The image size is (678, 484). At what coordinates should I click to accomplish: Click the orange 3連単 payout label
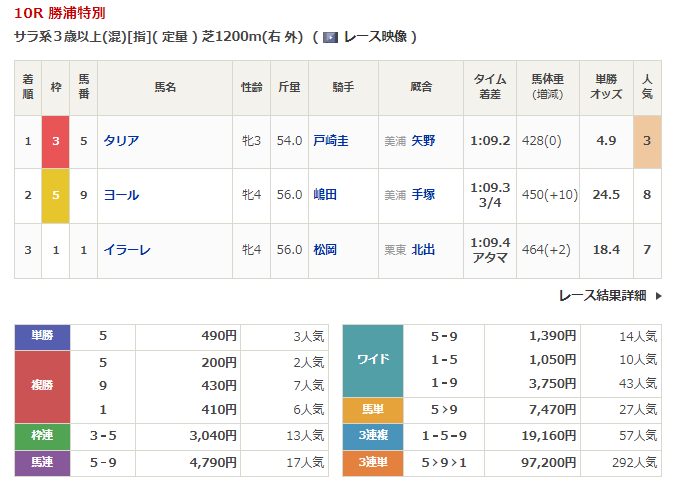[x=373, y=463]
